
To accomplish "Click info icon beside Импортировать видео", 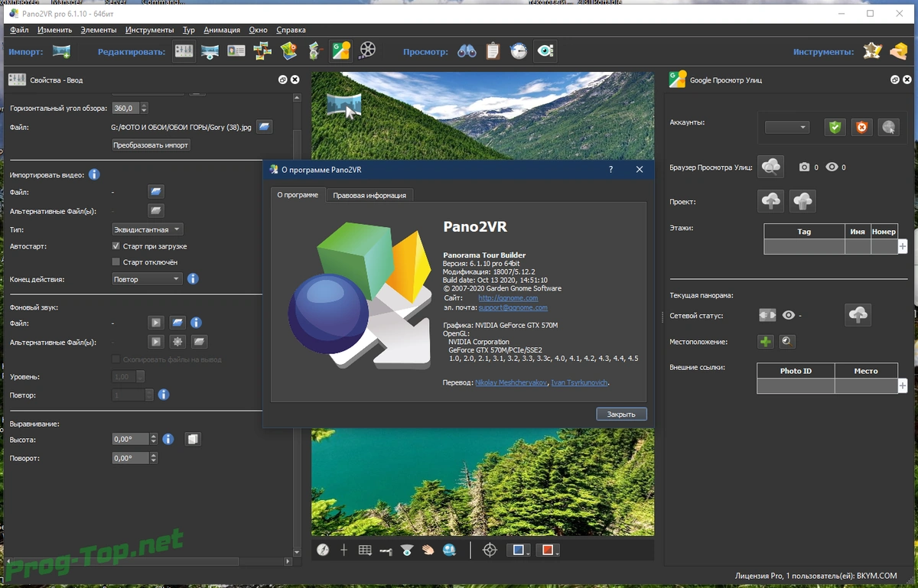I will [x=94, y=175].
